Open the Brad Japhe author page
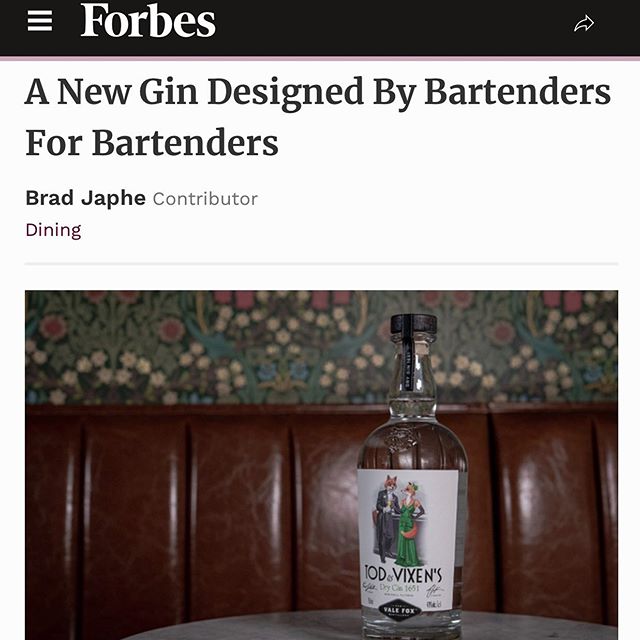The height and width of the screenshot is (640, 640). pos(85,198)
